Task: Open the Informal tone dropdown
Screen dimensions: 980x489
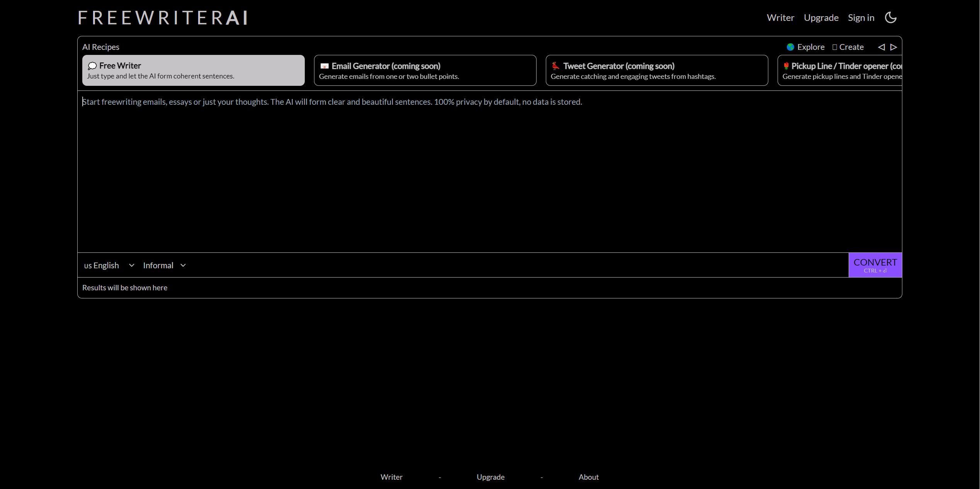Action: (164, 266)
